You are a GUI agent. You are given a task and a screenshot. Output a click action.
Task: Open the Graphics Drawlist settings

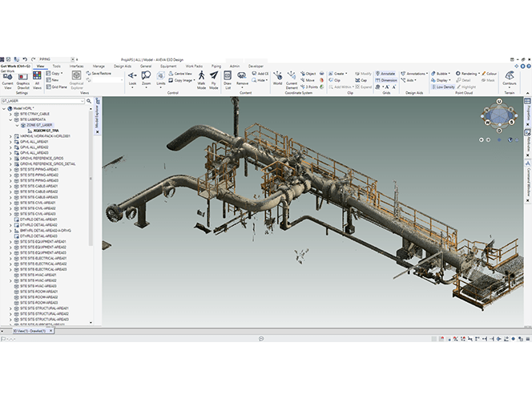click(x=23, y=79)
